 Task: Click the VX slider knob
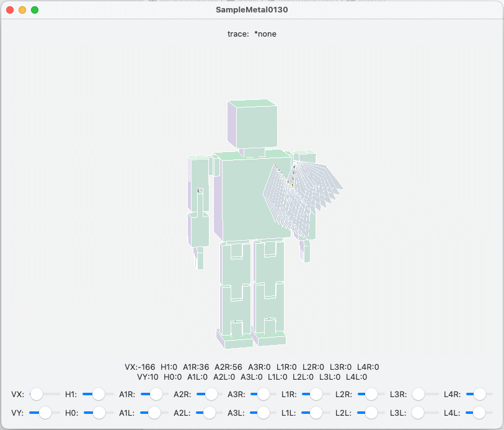click(x=37, y=394)
